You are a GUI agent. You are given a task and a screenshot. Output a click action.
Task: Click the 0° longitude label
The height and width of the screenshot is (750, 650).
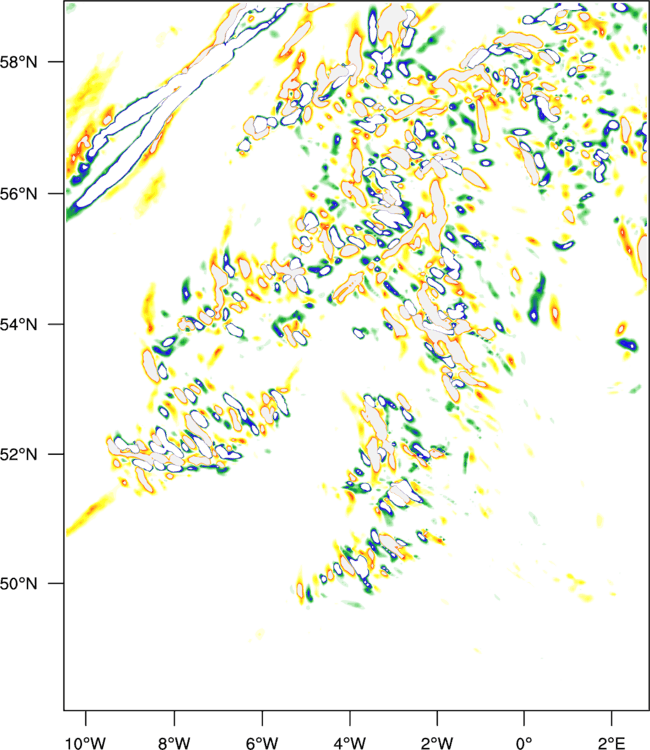pyautogui.click(x=524, y=743)
